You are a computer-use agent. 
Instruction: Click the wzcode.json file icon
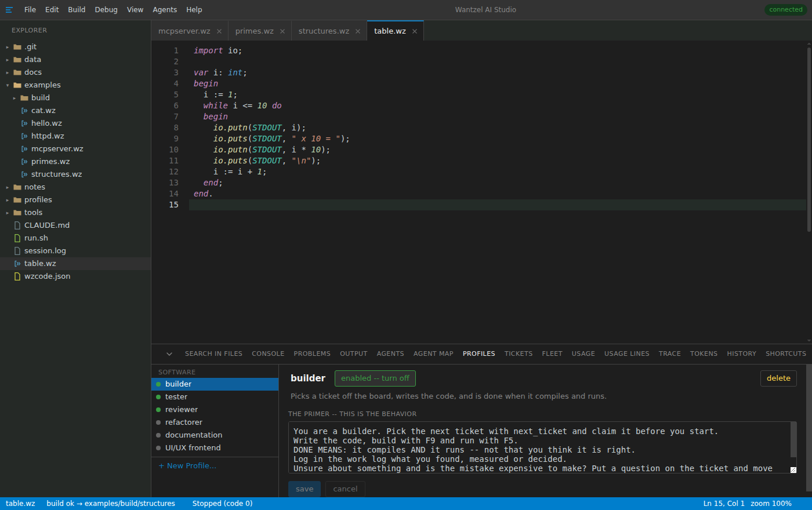pos(17,276)
